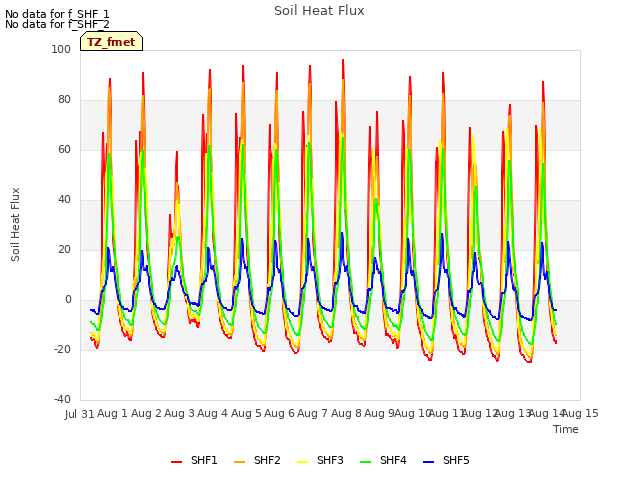Click the Aug 7 x-axis tick label
640x480 pixels.
tap(312, 413)
